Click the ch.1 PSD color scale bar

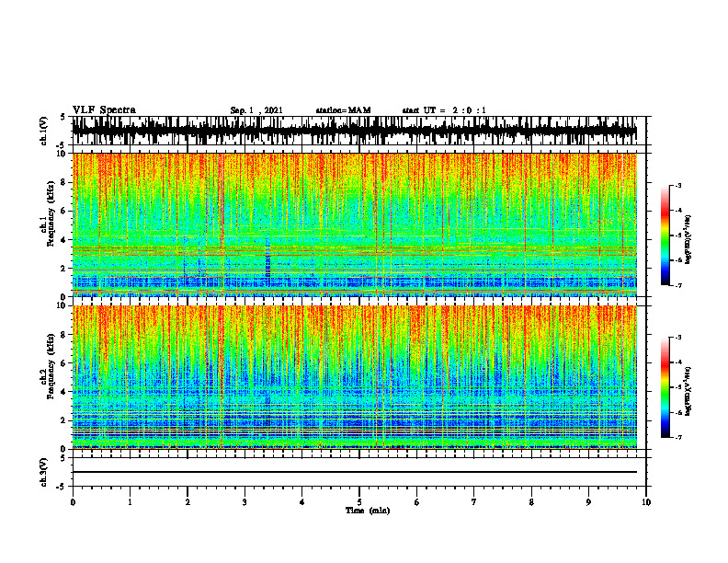tap(665, 236)
